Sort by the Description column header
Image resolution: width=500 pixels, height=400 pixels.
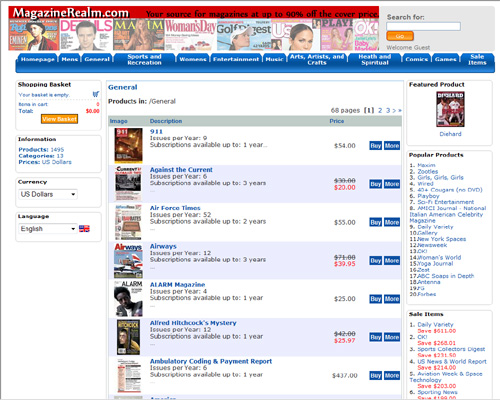[166, 121]
